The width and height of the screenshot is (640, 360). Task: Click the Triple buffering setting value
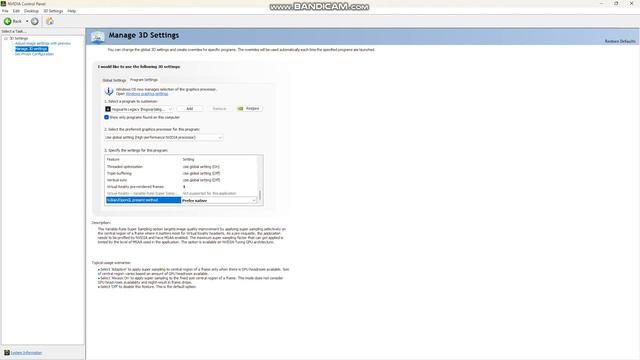(x=201, y=173)
